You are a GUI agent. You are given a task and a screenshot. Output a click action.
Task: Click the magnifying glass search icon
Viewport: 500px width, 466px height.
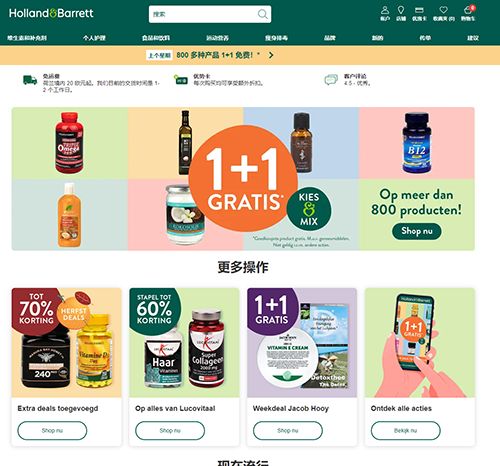click(x=263, y=14)
